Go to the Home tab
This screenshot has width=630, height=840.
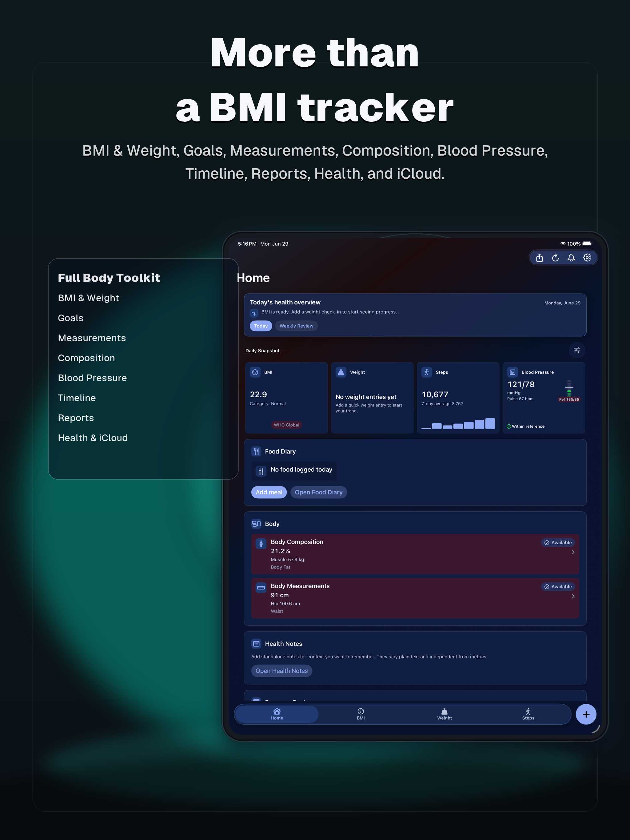tap(277, 714)
